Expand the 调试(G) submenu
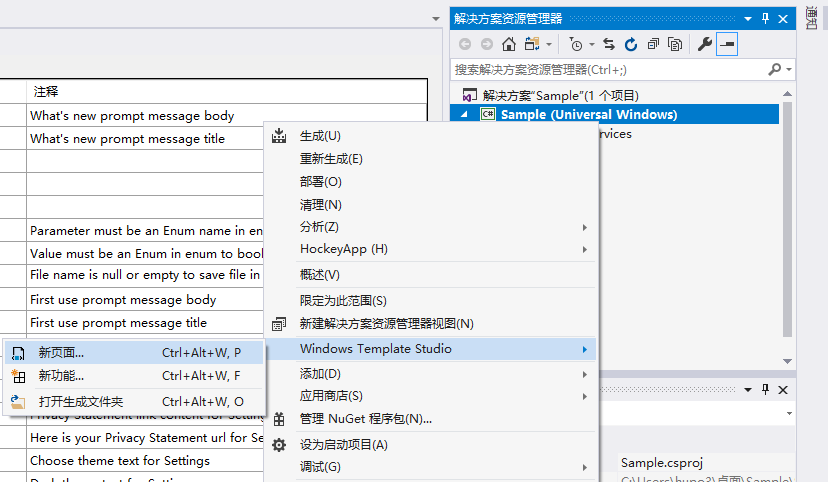828x482 pixels. coord(431,467)
